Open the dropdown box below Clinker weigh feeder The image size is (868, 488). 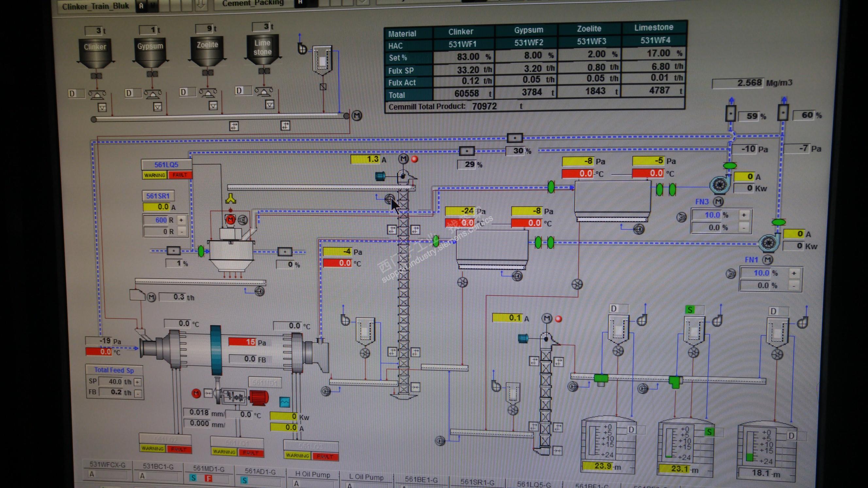point(102,107)
